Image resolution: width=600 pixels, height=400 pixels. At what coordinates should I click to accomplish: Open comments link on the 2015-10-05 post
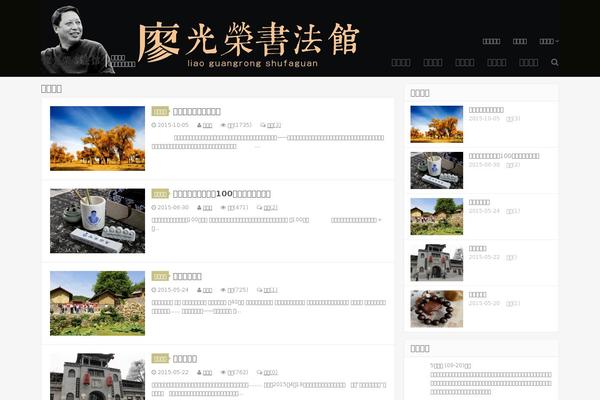point(274,125)
